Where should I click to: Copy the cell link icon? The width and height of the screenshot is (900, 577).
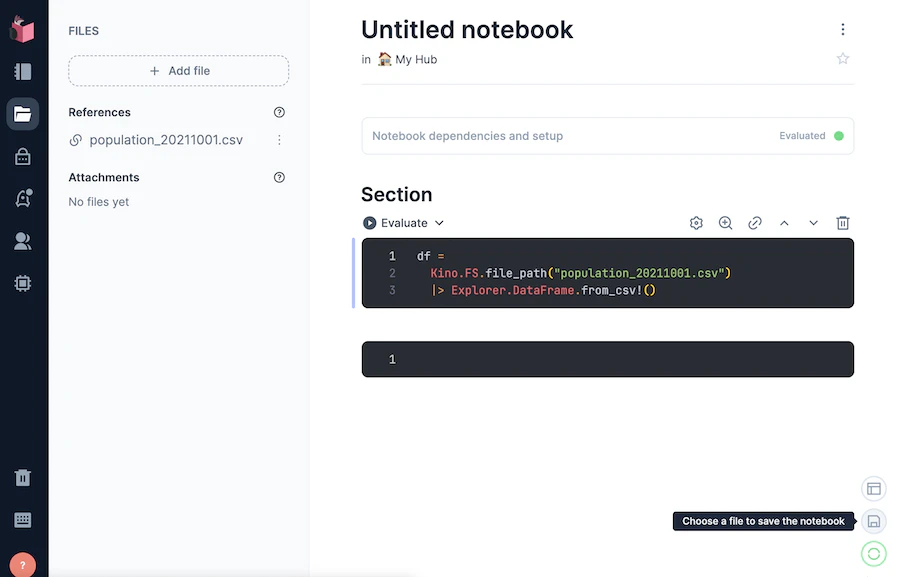755,223
